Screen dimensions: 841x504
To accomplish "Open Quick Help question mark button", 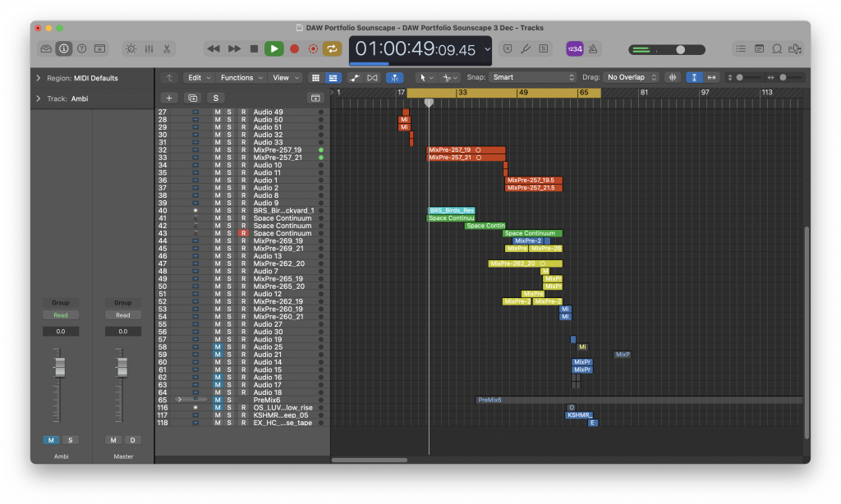I will point(81,48).
